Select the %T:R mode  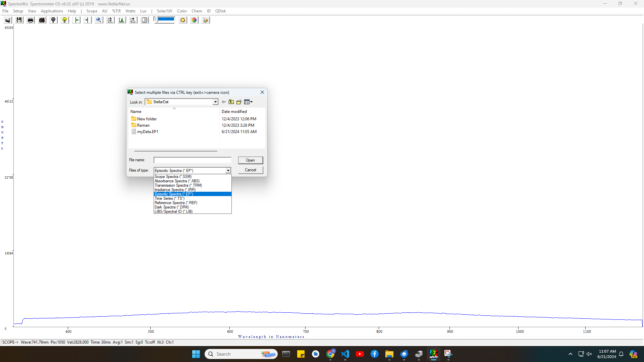pos(116,11)
